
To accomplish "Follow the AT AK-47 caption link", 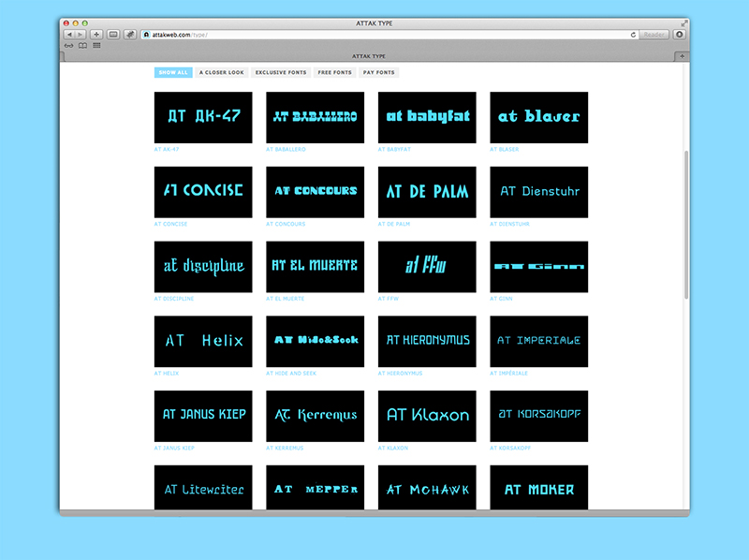I will [x=167, y=150].
